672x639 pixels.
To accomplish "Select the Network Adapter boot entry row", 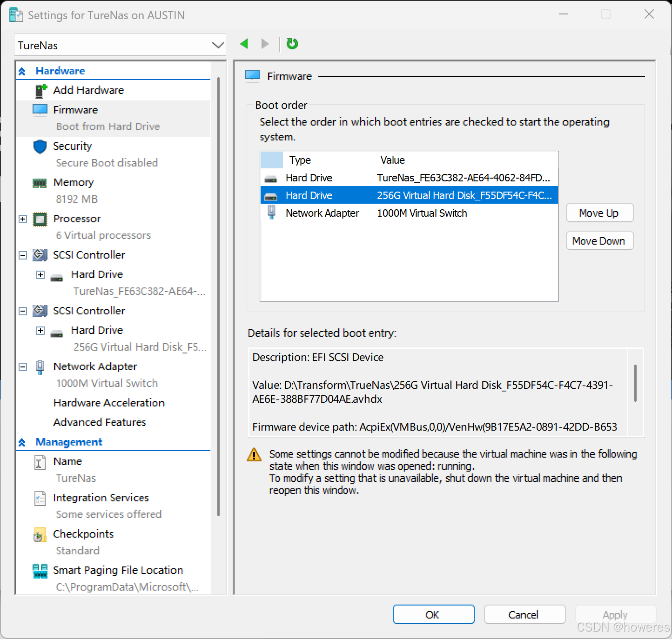I will tap(409, 213).
